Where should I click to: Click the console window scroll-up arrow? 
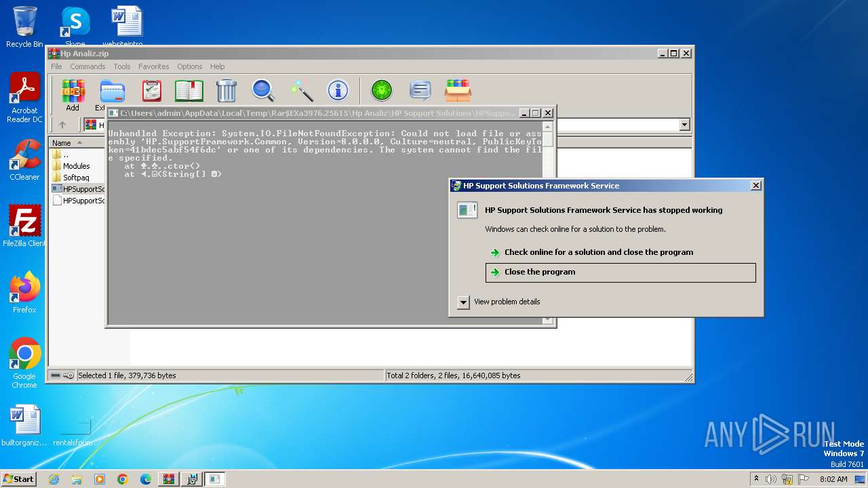coord(548,127)
